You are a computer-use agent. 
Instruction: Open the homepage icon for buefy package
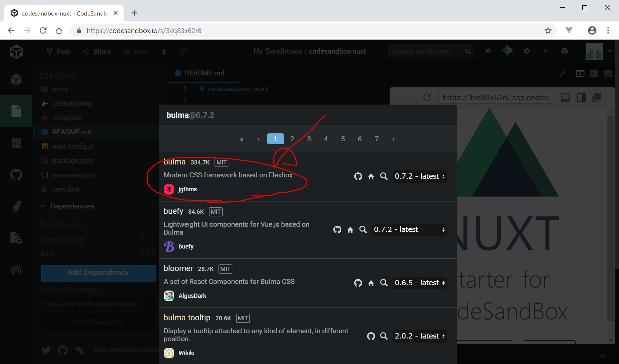pyautogui.click(x=350, y=230)
